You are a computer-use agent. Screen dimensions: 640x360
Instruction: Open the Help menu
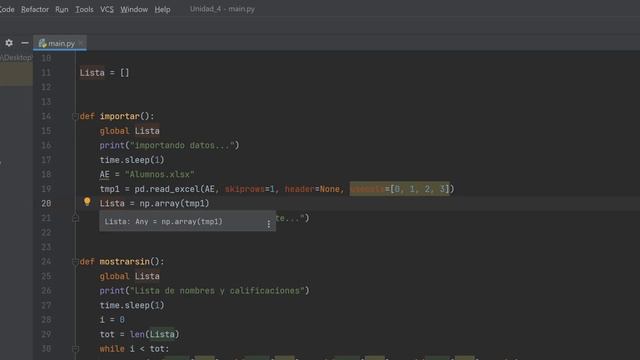(x=162, y=9)
